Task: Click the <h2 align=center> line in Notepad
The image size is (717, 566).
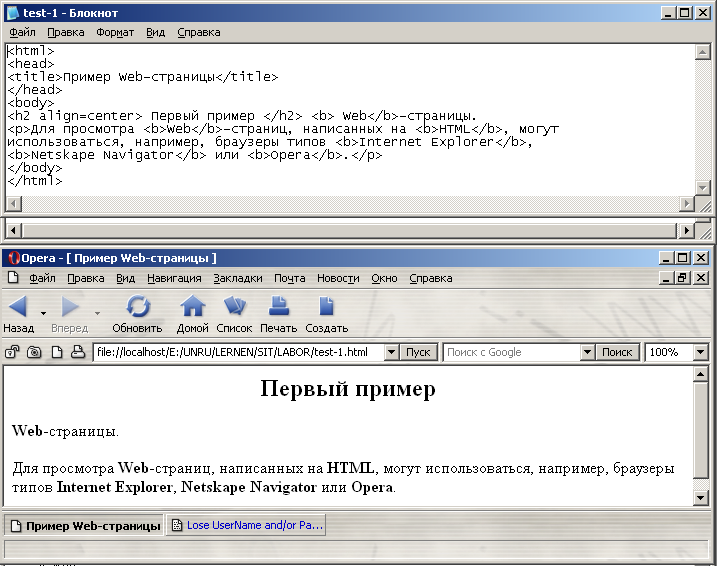Action: tap(242, 116)
